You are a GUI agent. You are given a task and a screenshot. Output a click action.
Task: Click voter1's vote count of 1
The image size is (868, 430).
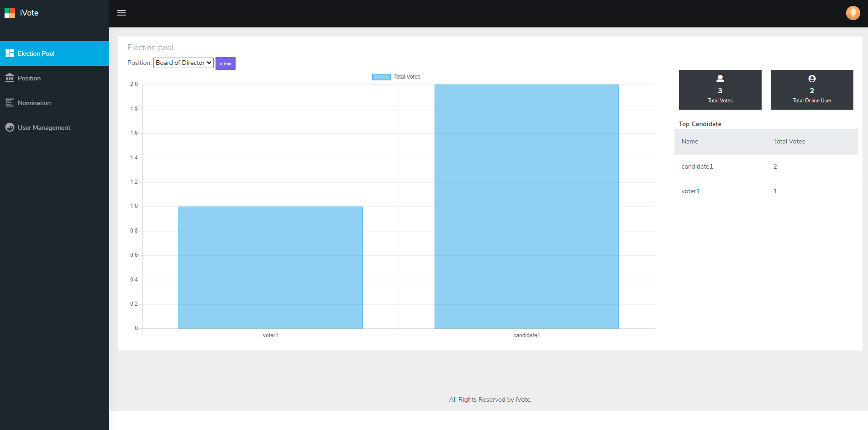click(x=775, y=191)
